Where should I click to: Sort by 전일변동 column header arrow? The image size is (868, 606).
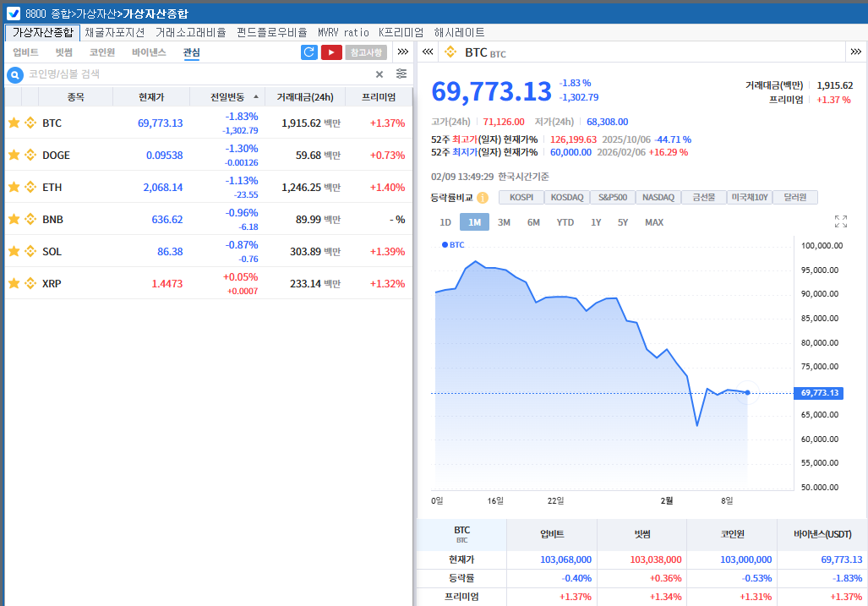256,97
